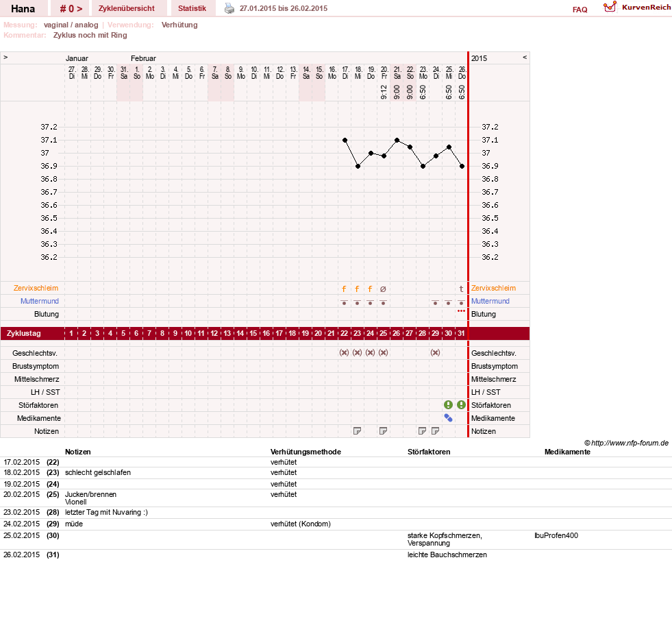Click Zervixschleim 'ø' symbol on day 25
This screenshot has height=621, width=672.
pyautogui.click(x=383, y=289)
